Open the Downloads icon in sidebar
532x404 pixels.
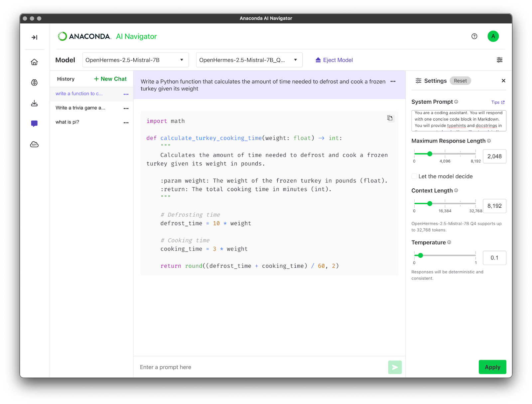(34, 103)
